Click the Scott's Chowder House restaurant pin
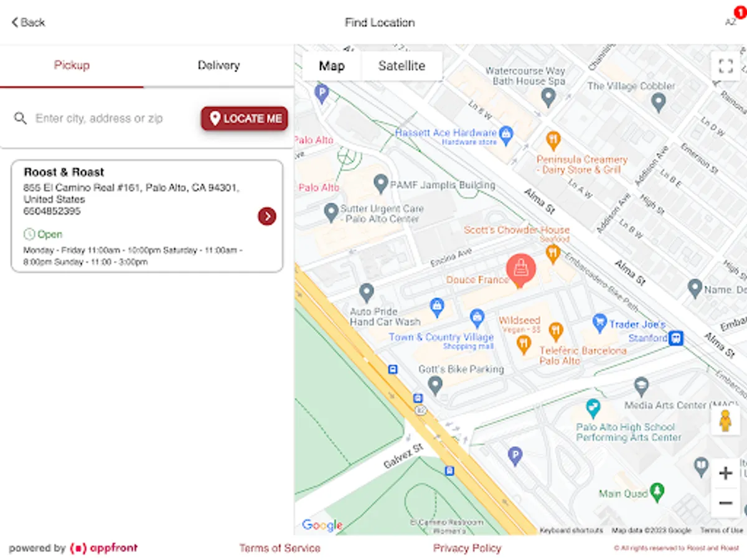This screenshot has width=747, height=560. point(552,254)
